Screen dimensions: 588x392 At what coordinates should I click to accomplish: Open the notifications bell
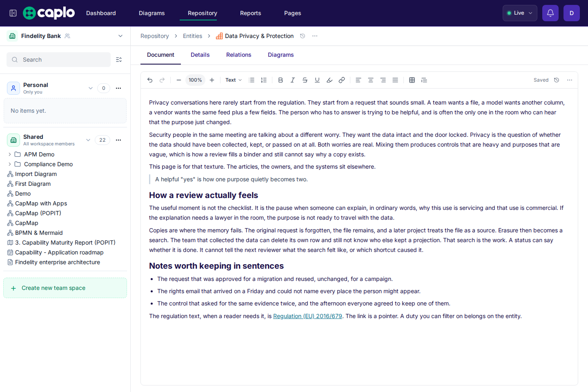(x=550, y=13)
